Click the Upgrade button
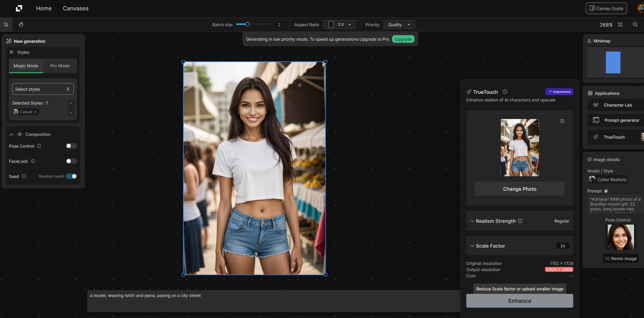This screenshot has height=318, width=644. pos(403,39)
